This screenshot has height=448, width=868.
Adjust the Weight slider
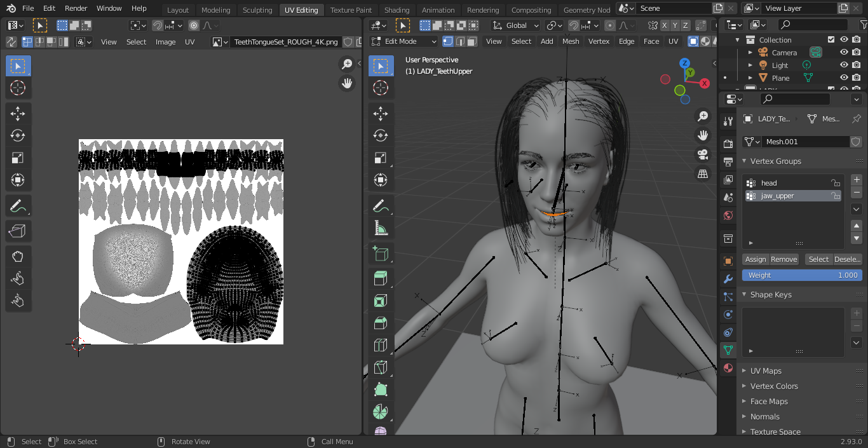[x=803, y=275]
